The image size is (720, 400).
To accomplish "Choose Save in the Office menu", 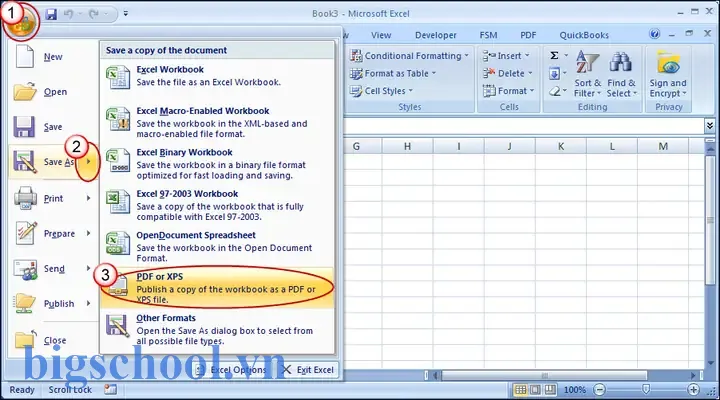I will (53, 127).
